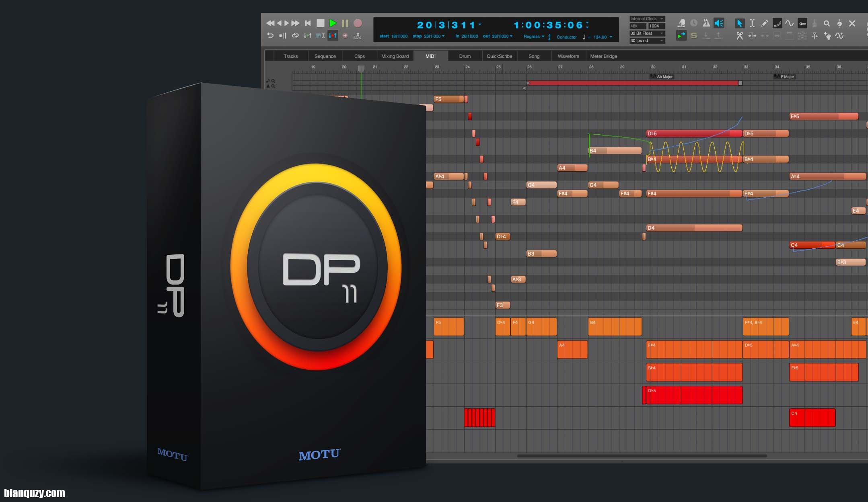
Task: Select the scrub tool icon
Action: pyautogui.click(x=839, y=23)
